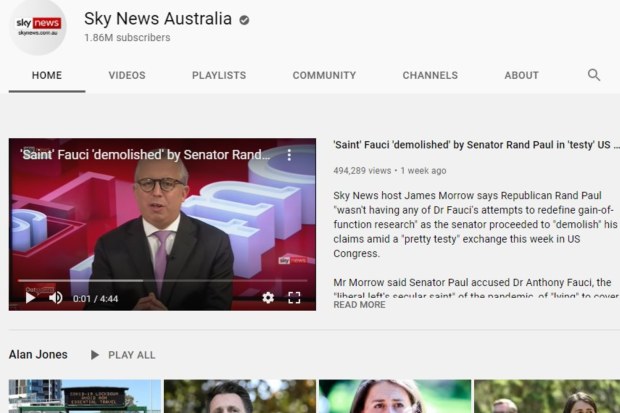Mute the video with speaker icon
Viewport: 620px width, 413px height.
tap(55, 297)
